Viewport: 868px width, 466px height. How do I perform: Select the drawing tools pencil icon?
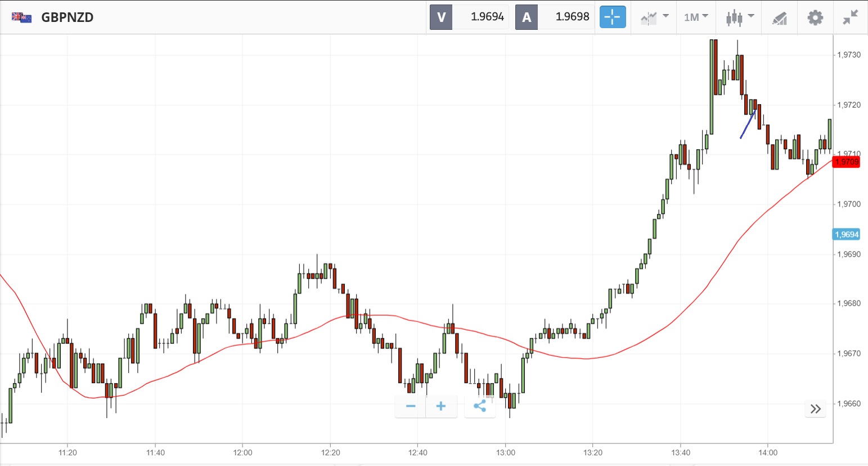[x=779, y=18]
